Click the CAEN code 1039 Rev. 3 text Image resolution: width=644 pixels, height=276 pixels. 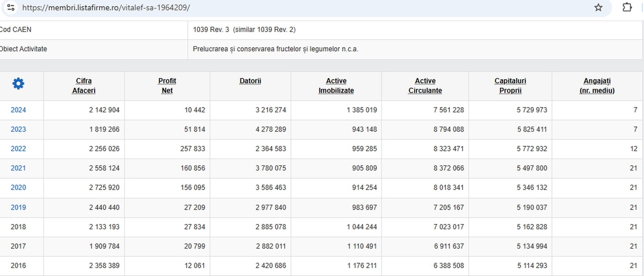(x=211, y=30)
